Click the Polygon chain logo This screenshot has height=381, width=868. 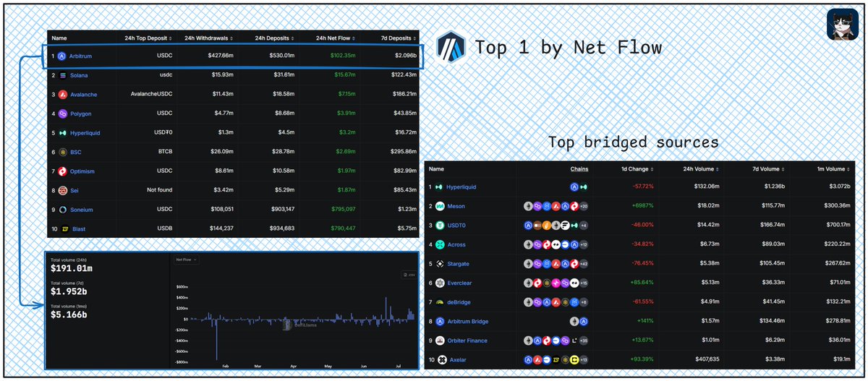pos(62,114)
